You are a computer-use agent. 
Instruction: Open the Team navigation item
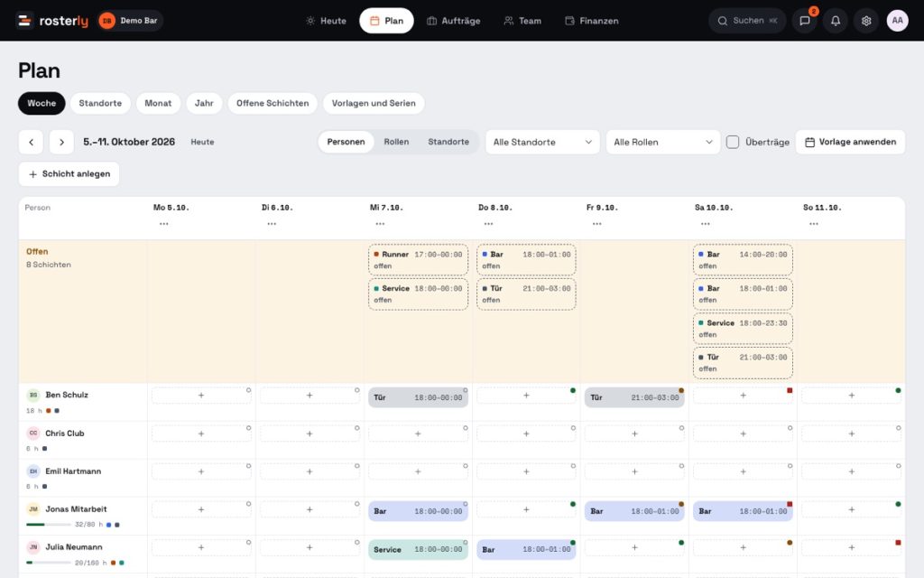522,21
